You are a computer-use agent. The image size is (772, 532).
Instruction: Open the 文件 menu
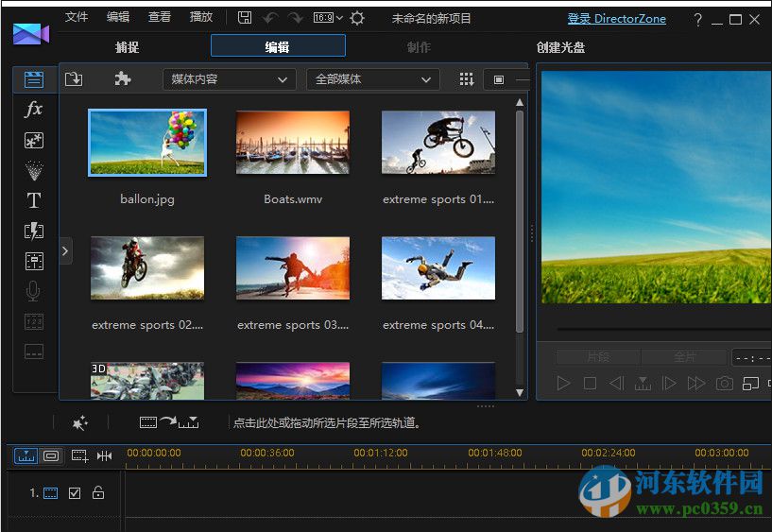77,17
